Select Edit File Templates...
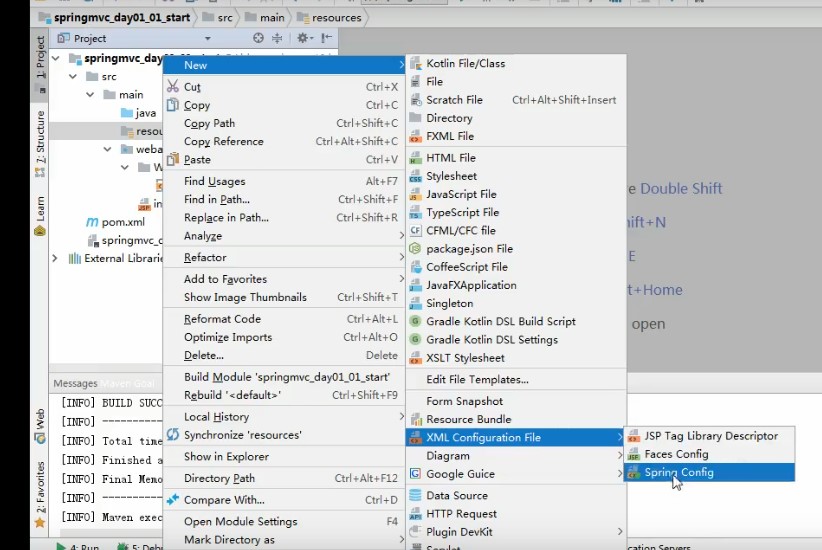This screenshot has height=550, width=822. click(516, 380)
